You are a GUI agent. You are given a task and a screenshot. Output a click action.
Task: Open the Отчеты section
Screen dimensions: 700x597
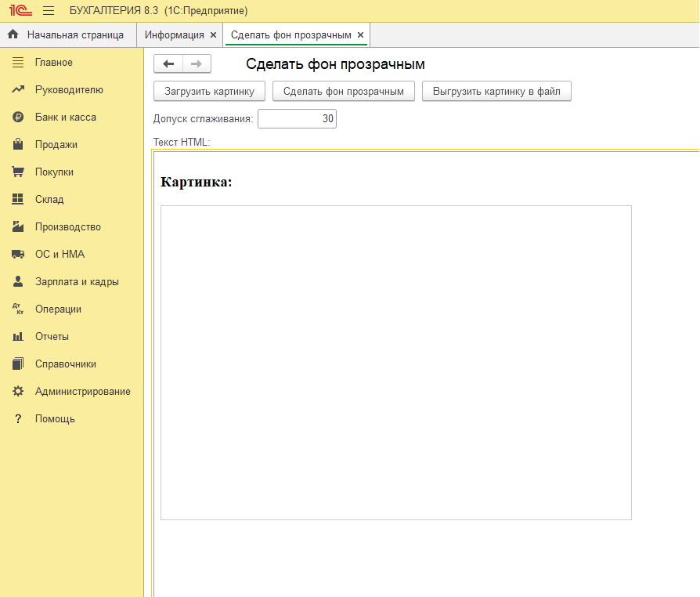[x=52, y=336]
